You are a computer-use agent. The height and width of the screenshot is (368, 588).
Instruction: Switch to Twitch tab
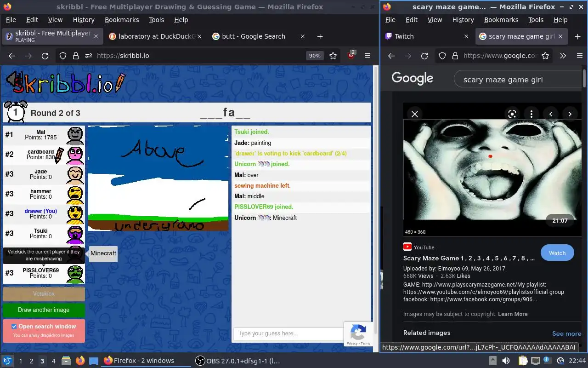427,36
